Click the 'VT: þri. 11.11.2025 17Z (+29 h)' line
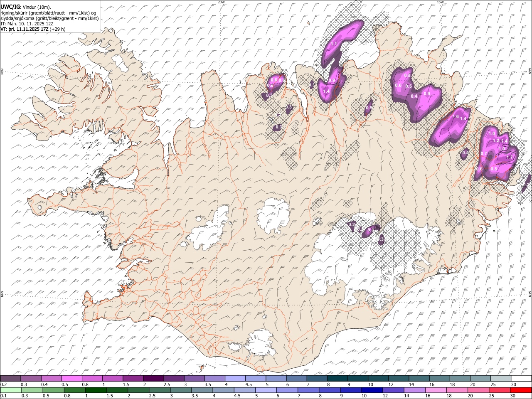This screenshot has width=532, height=399. coord(33,30)
